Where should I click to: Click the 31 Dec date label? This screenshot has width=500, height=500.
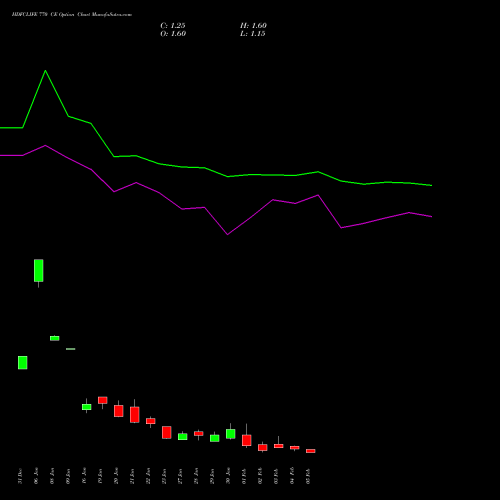(20, 476)
